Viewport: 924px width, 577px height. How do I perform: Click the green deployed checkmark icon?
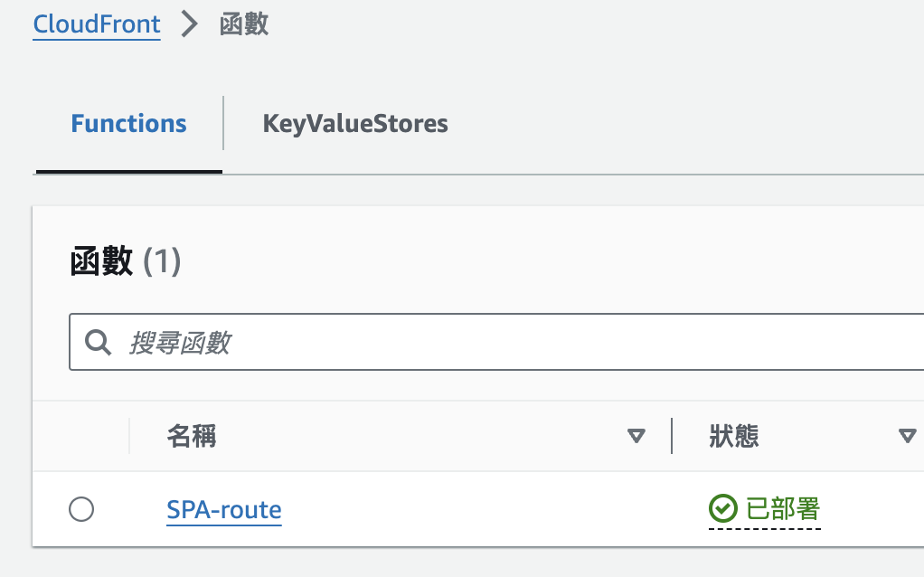click(722, 509)
